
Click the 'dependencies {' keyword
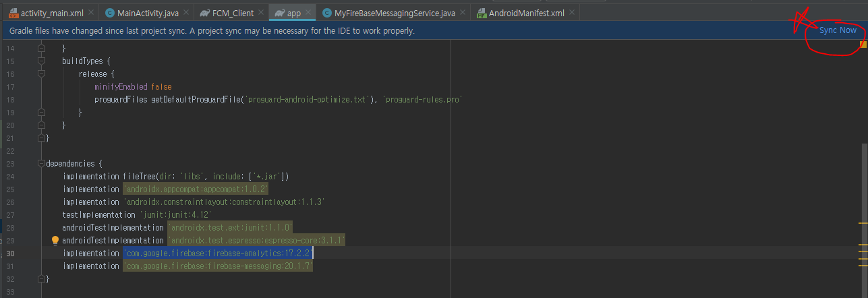tap(74, 164)
